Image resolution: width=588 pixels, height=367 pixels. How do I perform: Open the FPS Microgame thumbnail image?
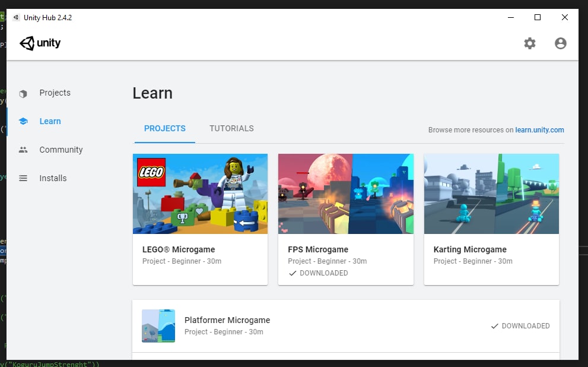tap(346, 194)
